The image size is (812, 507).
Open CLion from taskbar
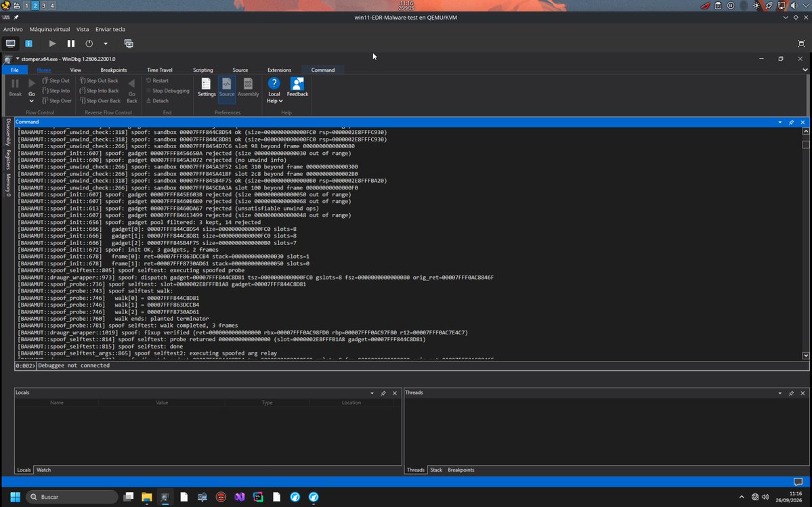258,497
